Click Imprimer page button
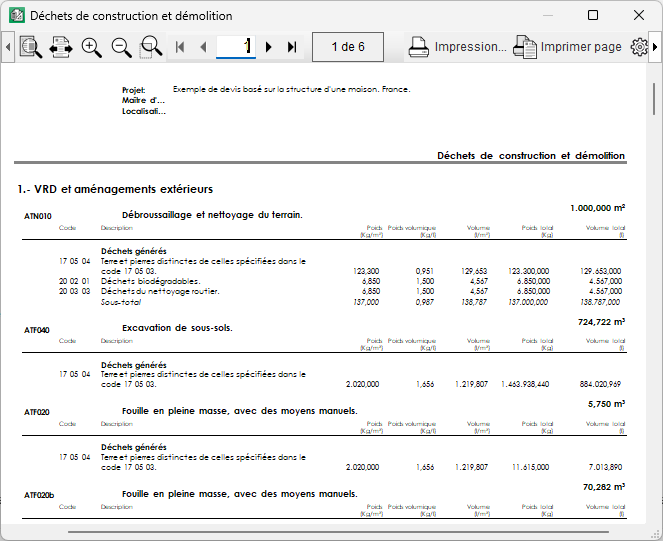Image resolution: width=663 pixels, height=541 pixels. coord(567,47)
